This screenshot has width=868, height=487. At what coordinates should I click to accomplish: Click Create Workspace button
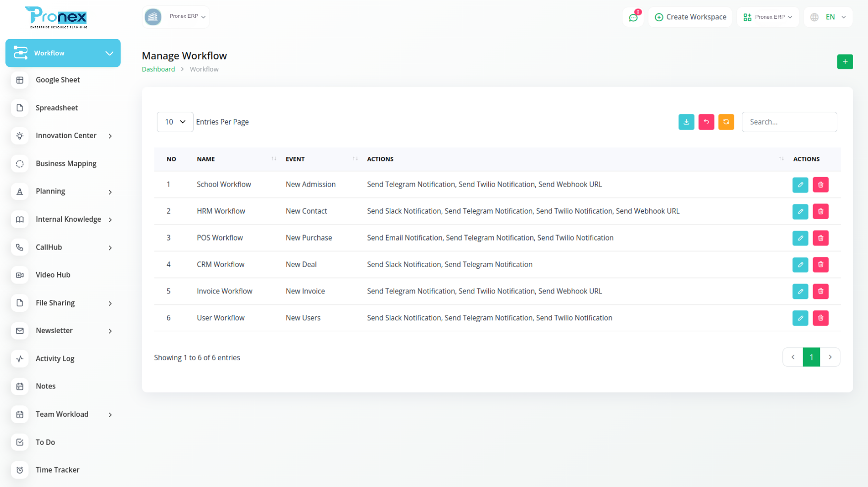[x=690, y=17]
